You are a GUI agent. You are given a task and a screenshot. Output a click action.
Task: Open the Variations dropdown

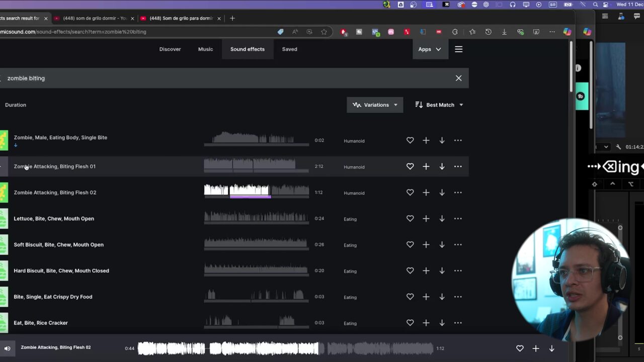375,105
